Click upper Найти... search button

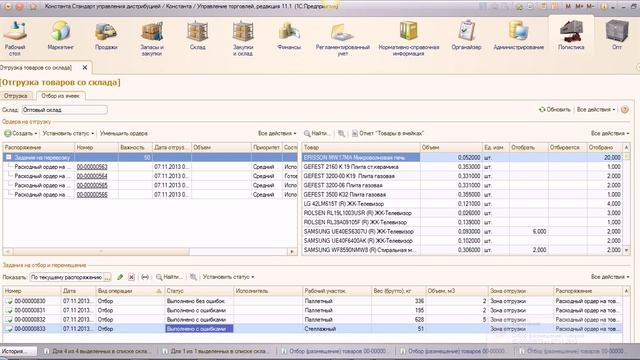pyautogui.click(x=317, y=133)
